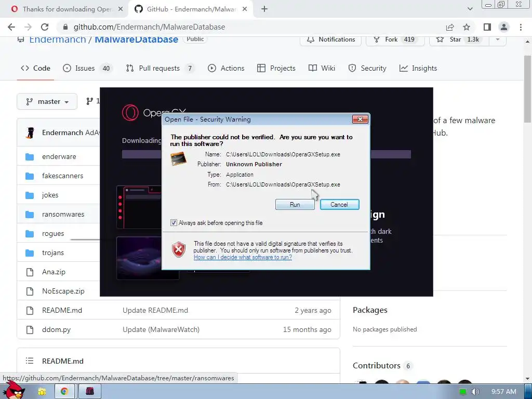Open the MalwareDatabase repository link

coord(137,39)
